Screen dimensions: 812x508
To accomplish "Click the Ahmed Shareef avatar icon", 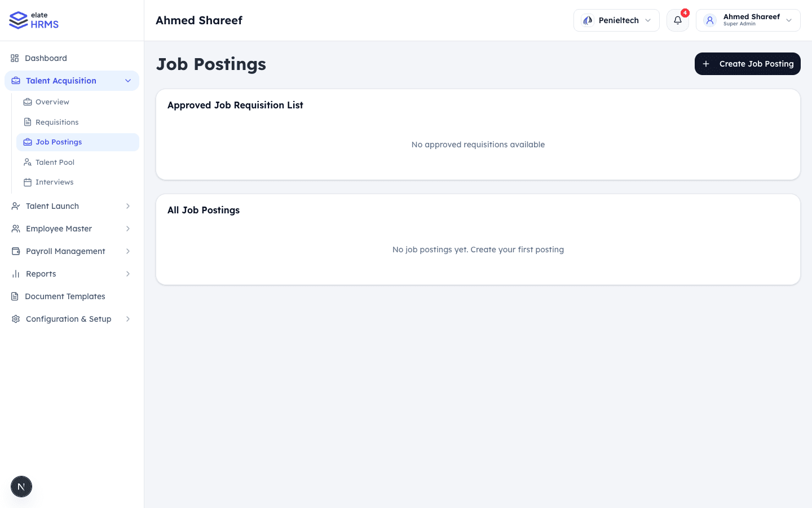I will click(x=709, y=20).
